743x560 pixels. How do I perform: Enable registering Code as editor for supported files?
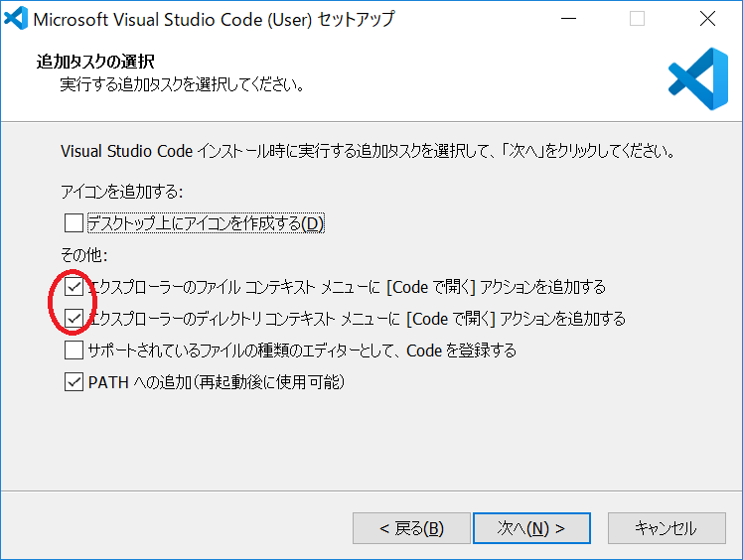pyautogui.click(x=74, y=350)
